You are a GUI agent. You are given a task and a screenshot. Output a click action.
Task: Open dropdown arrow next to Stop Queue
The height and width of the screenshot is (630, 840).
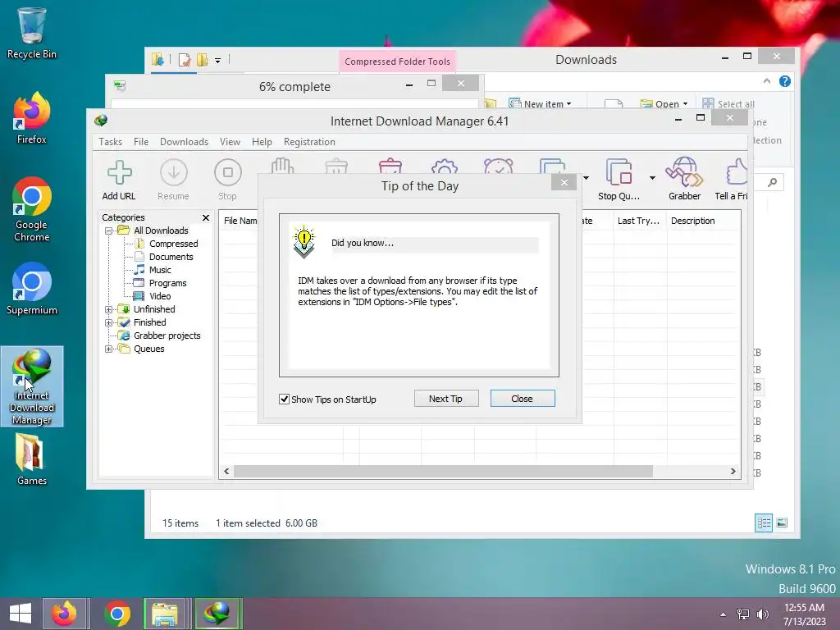point(652,178)
